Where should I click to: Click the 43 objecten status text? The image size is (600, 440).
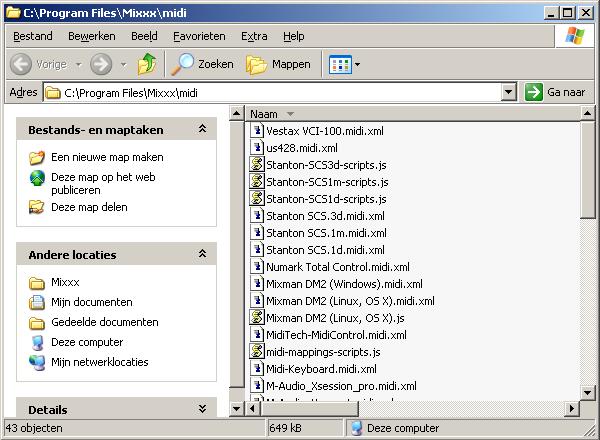[x=34, y=428]
